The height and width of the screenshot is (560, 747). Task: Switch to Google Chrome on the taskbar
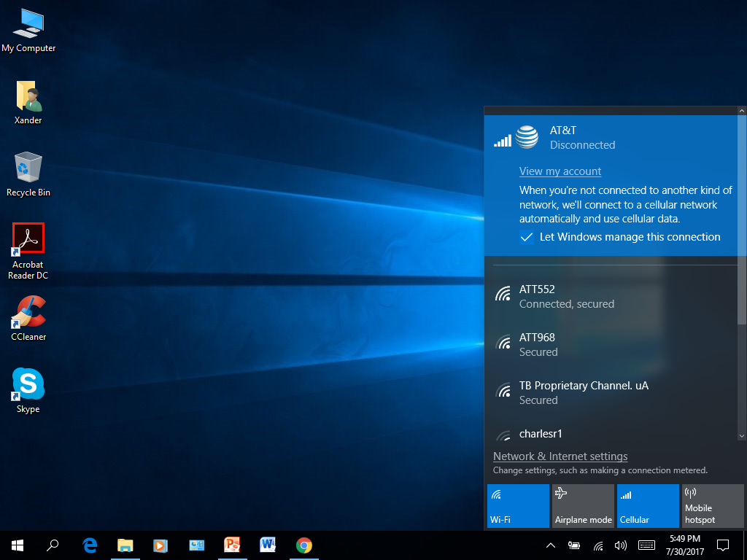(304, 545)
